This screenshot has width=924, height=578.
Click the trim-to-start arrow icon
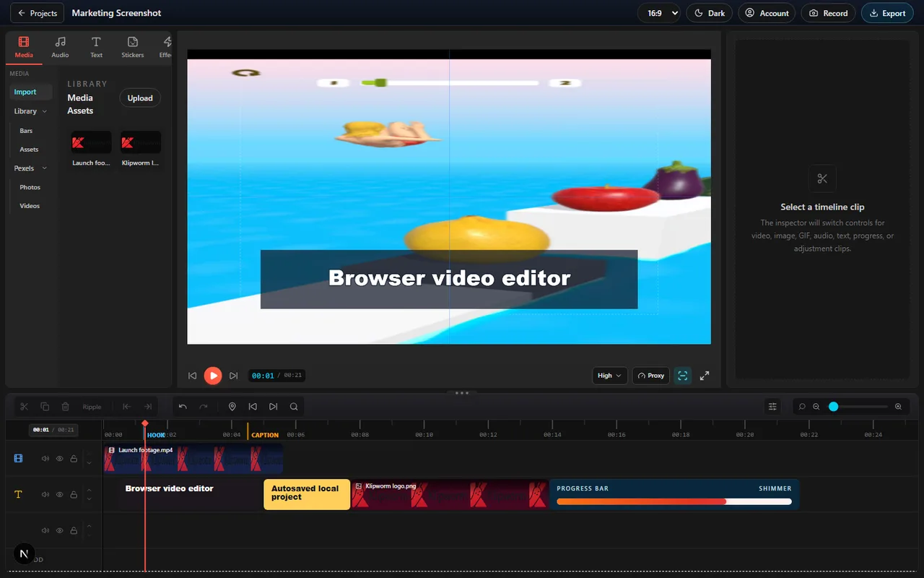pos(126,407)
